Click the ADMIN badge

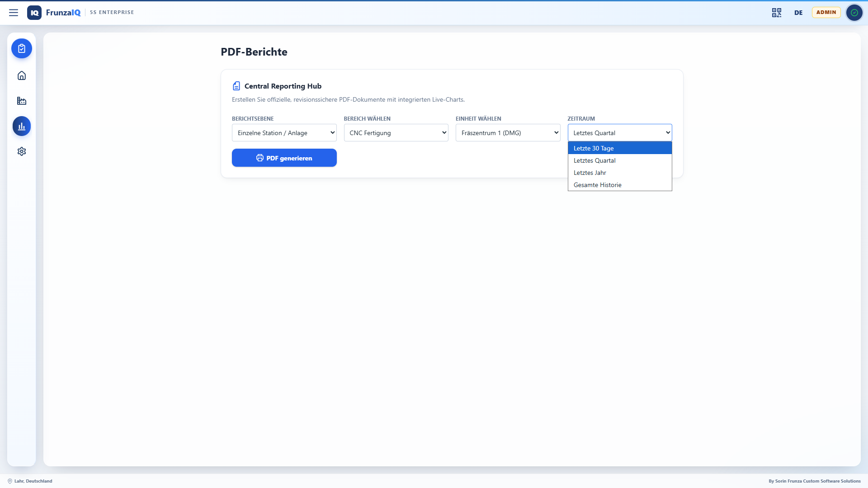(x=826, y=12)
